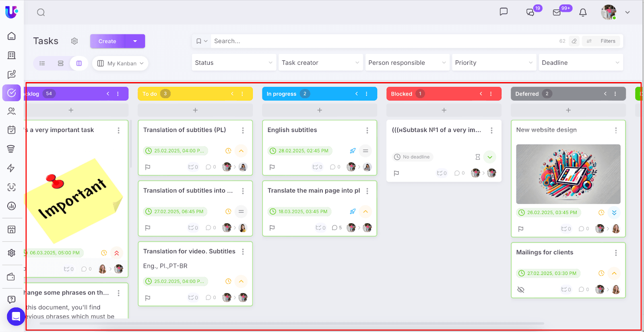
Task: Open menu for New website design card
Action: 616,130
